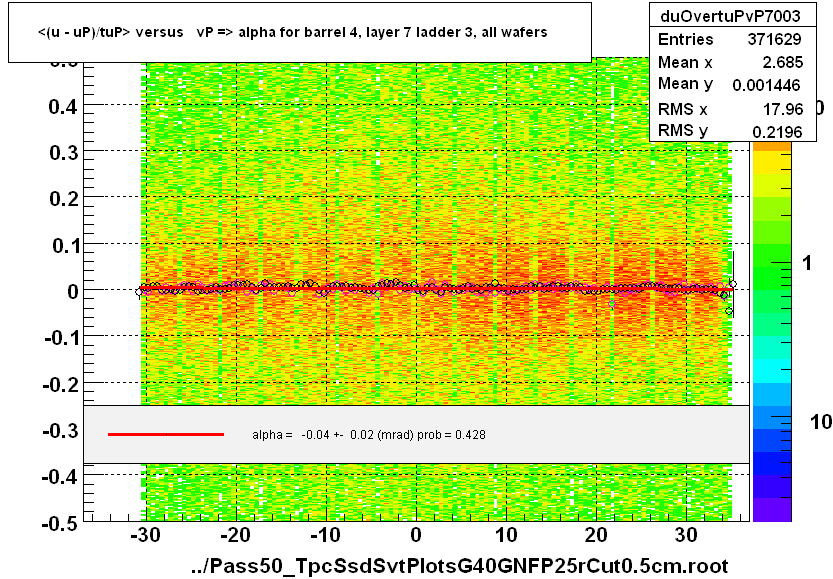Click y-axis label -0.1
833x579 pixels.
coord(62,338)
